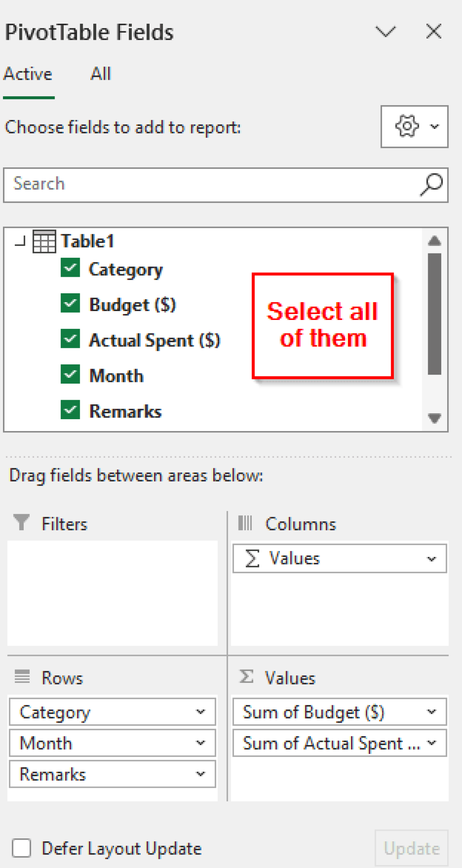Select the Active tab
462x868 pixels.
pos(28,73)
